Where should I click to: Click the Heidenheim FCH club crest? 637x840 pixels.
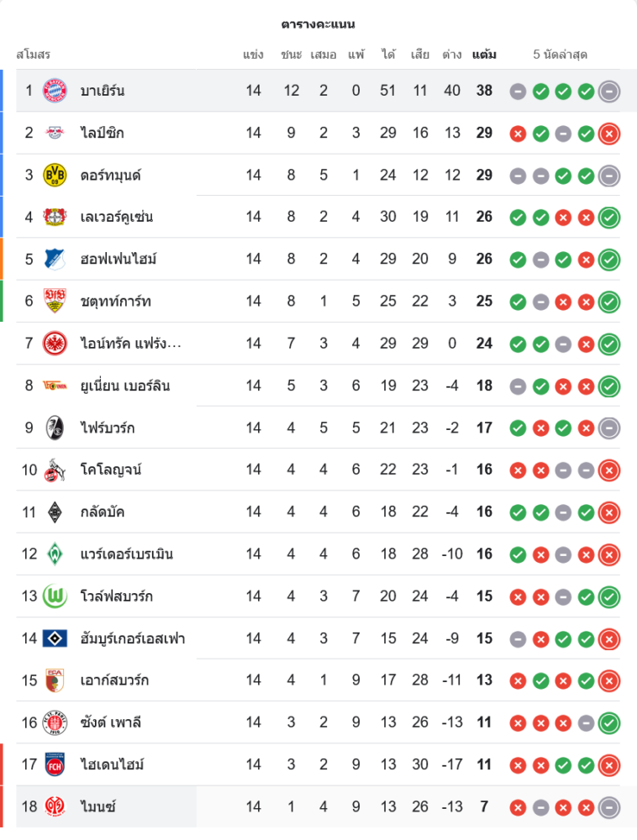tap(55, 764)
